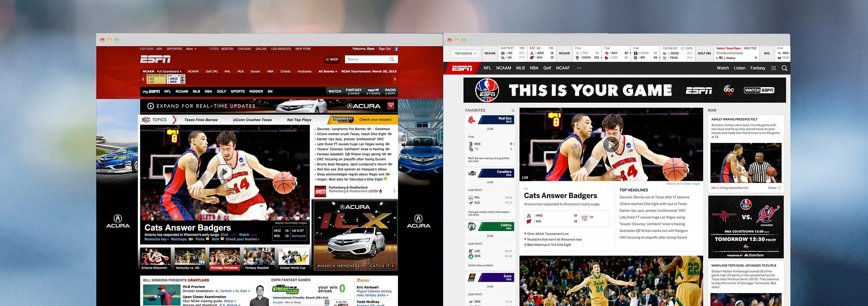Switch scoreboard to Cricket tab
Viewport: 868px width, 306px height.
285,72
